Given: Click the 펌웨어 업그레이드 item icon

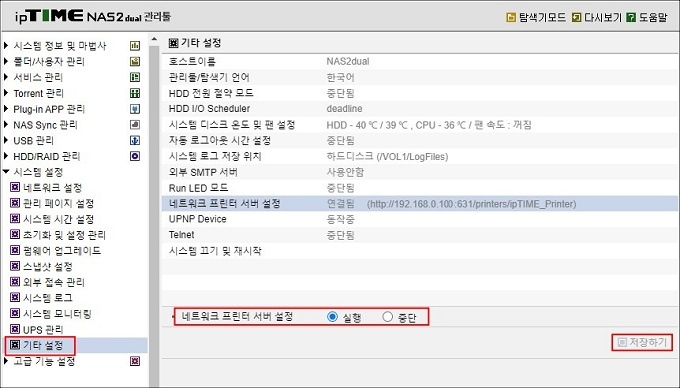Looking at the screenshot, I should point(15,250).
